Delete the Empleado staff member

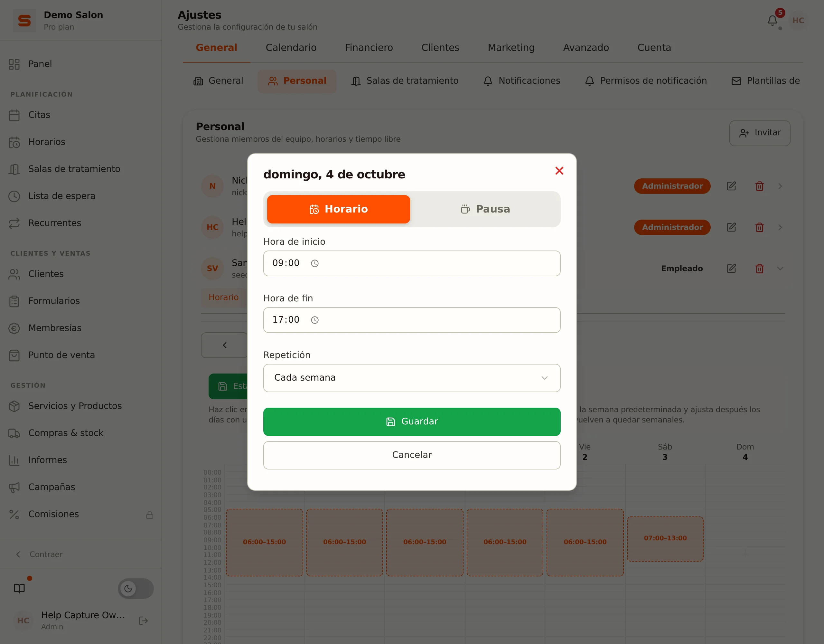pyautogui.click(x=760, y=269)
